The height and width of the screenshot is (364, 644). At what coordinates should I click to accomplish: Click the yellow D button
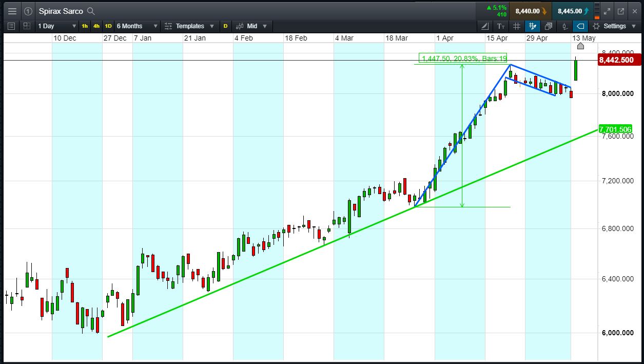(x=225, y=26)
